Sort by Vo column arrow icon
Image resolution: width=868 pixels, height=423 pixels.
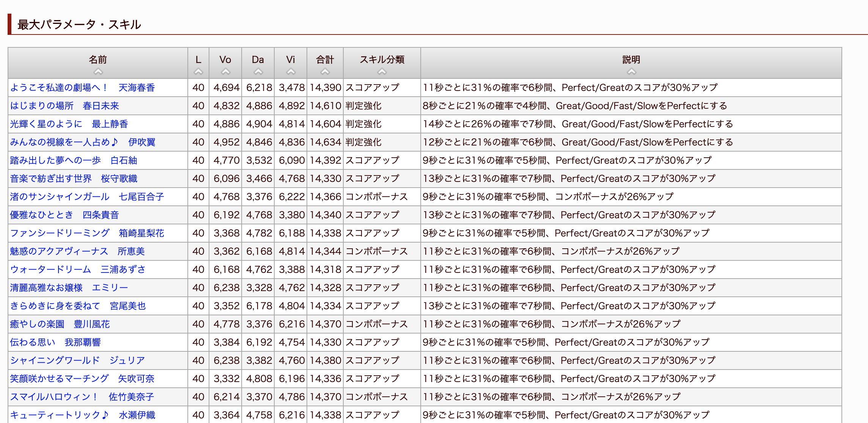(x=225, y=71)
